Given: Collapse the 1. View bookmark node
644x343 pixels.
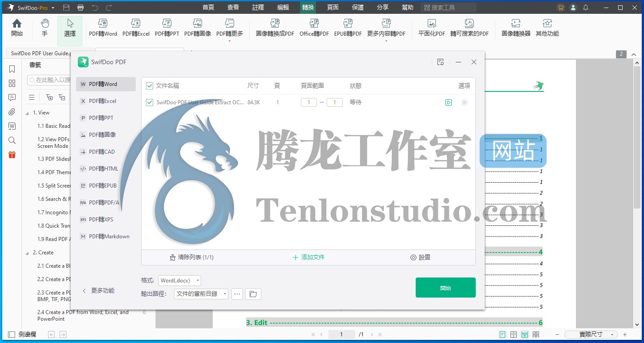Looking at the screenshot, I should pos(28,113).
